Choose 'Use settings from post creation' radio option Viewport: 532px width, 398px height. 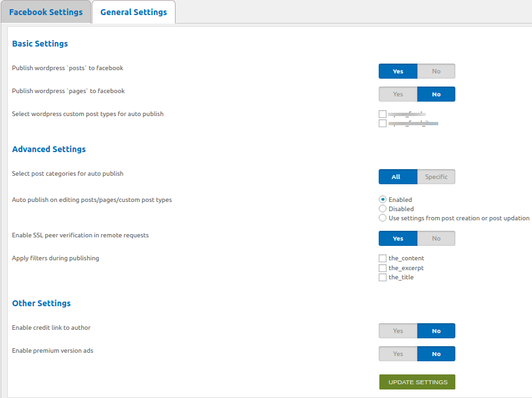383,218
